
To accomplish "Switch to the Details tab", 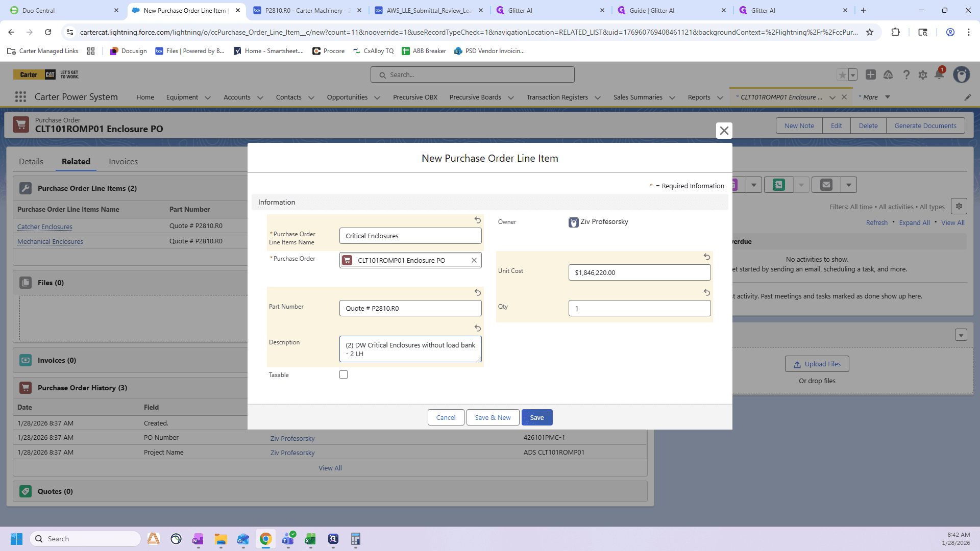I will 31,161.
